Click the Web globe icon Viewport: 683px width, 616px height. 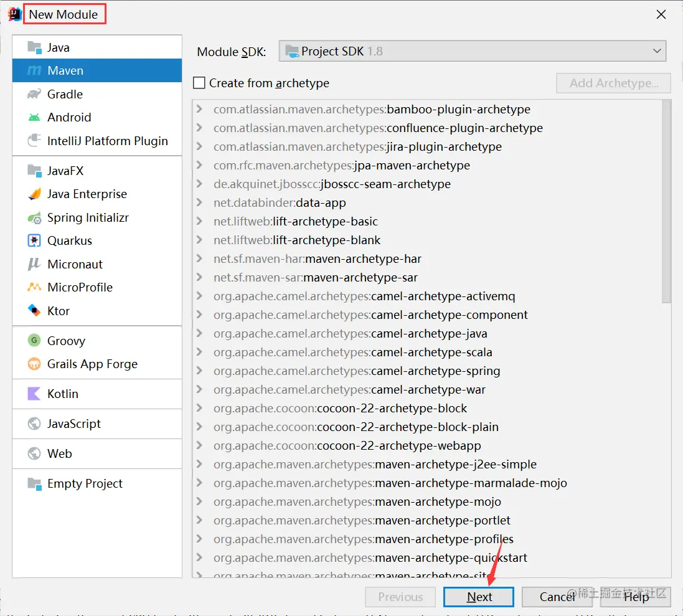(x=34, y=453)
